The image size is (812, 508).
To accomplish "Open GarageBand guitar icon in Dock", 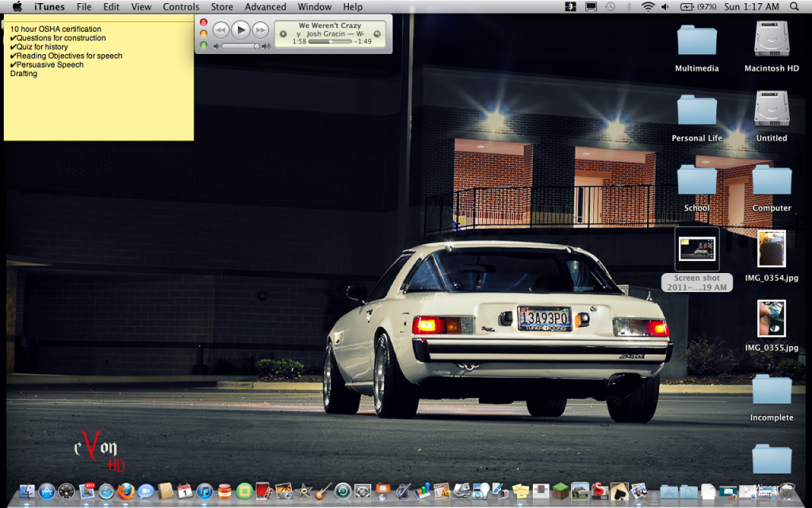I will 324,491.
